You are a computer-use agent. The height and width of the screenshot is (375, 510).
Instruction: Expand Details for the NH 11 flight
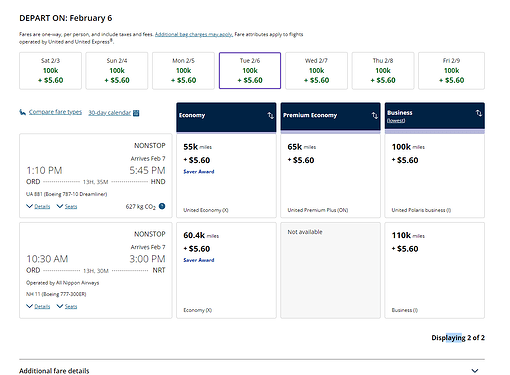point(38,306)
